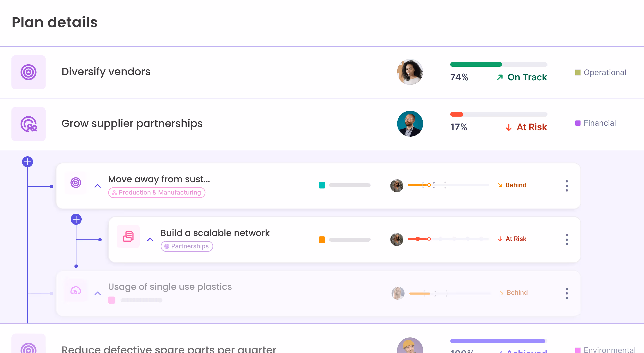Open the options menu on Build a scalable network
Viewport: 644px width, 353px height.
point(567,239)
